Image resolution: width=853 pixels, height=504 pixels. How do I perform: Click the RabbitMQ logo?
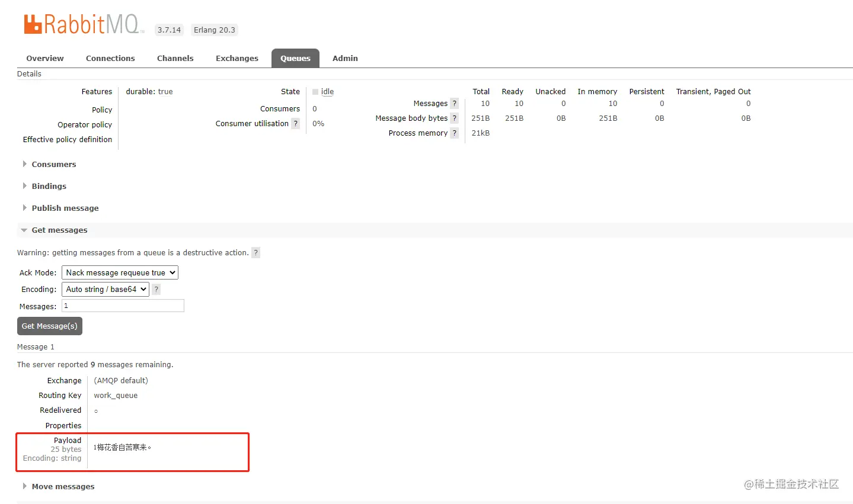click(x=84, y=24)
